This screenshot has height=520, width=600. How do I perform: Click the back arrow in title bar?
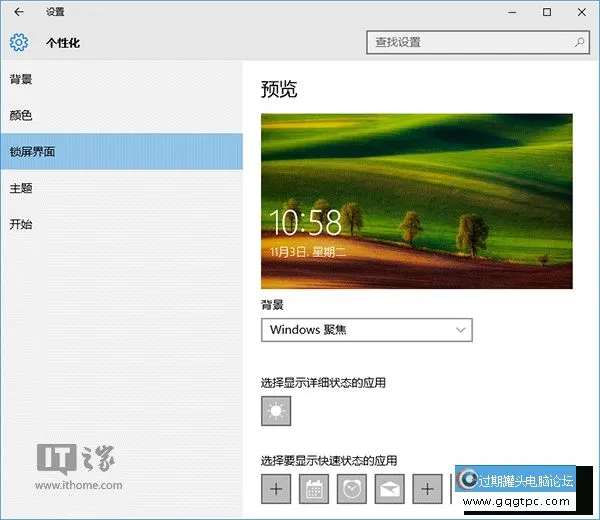point(18,13)
